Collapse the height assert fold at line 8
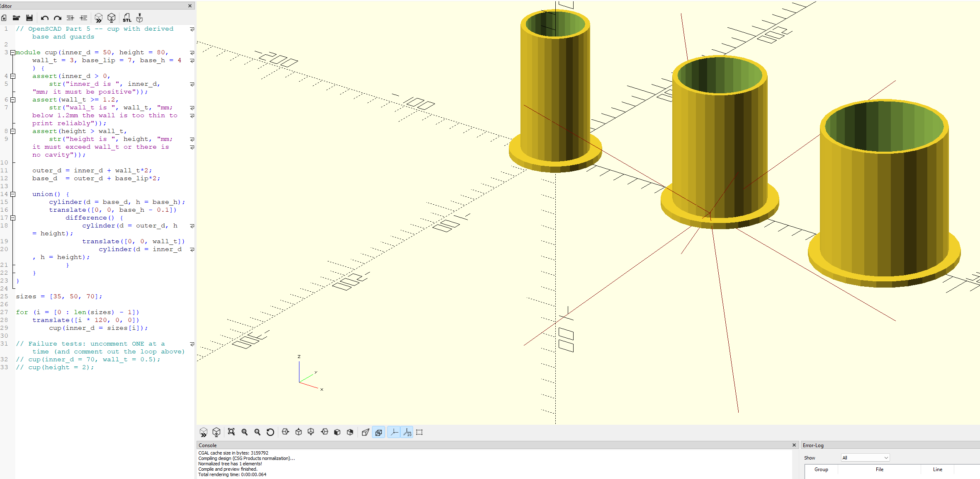 point(13,131)
